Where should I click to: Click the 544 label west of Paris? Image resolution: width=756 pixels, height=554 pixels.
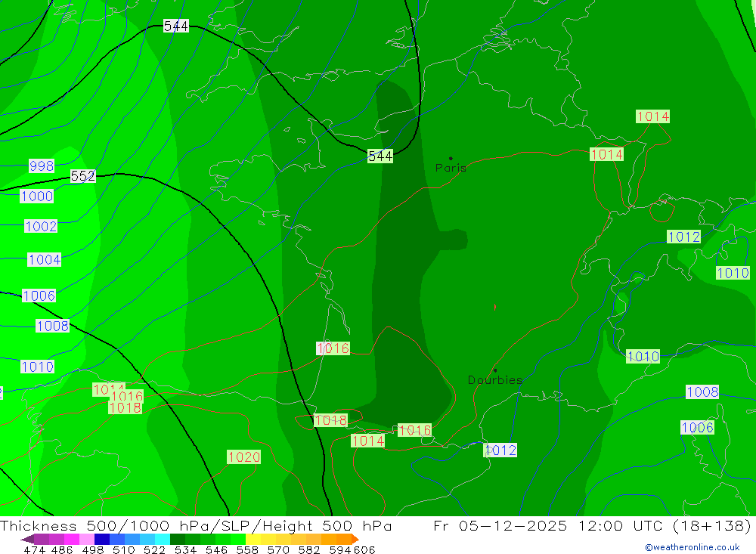380,156
